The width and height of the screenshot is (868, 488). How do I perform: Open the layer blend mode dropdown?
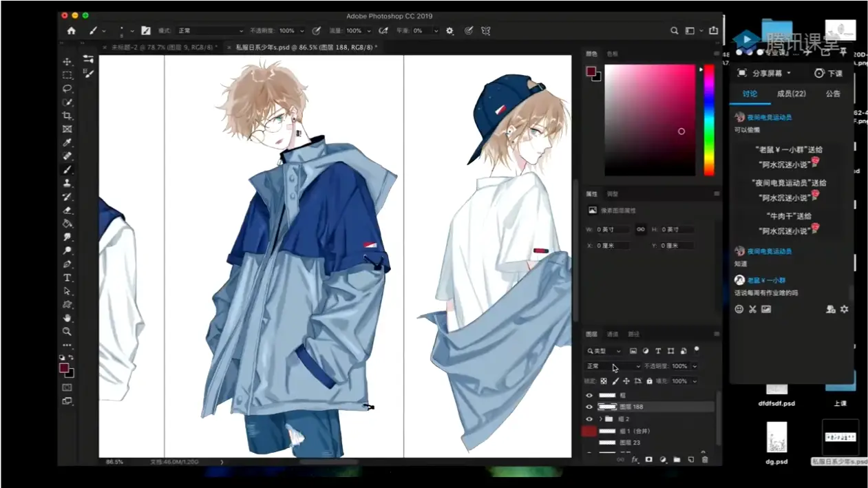point(613,365)
